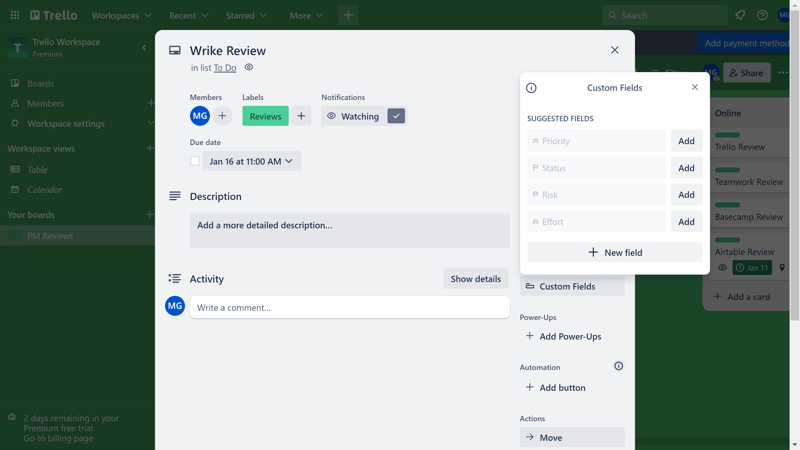The width and height of the screenshot is (800, 450).
Task: Click the Move action
Action: click(x=572, y=437)
